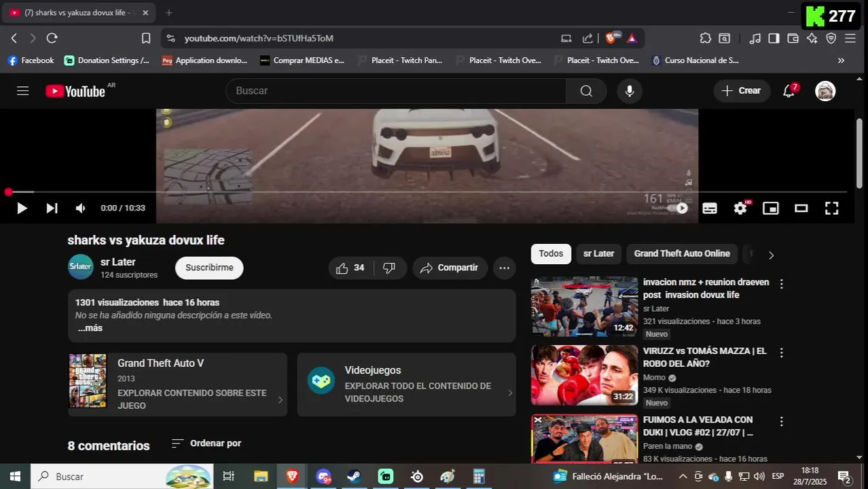Start voice search with the microphone

pos(630,91)
